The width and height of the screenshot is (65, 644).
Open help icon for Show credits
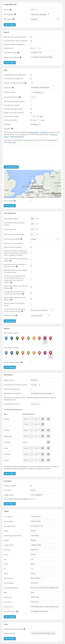[x=14, y=201]
